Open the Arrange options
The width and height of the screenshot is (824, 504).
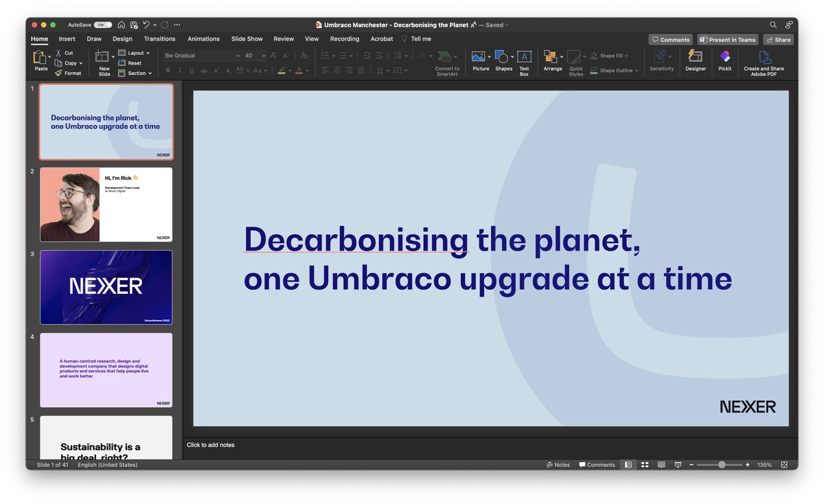tap(552, 60)
